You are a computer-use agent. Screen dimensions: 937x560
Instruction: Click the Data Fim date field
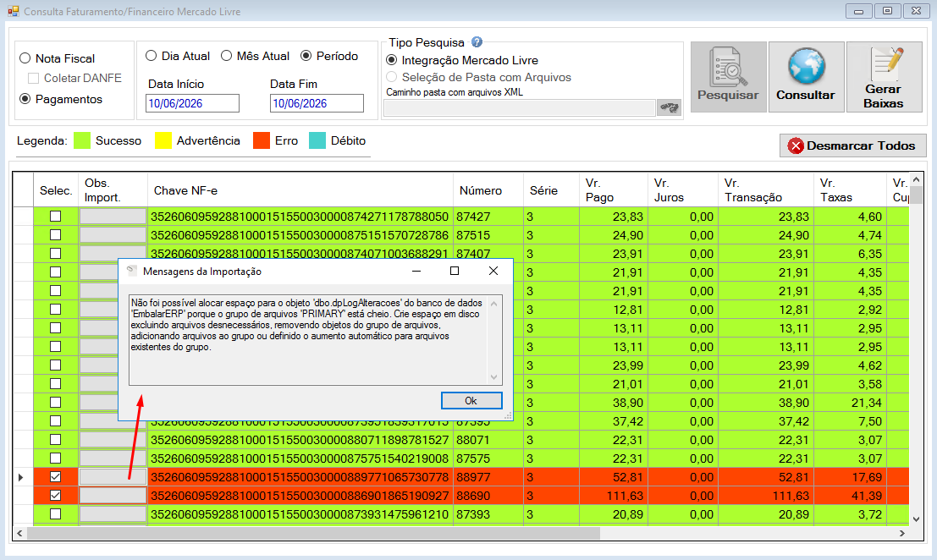click(317, 103)
